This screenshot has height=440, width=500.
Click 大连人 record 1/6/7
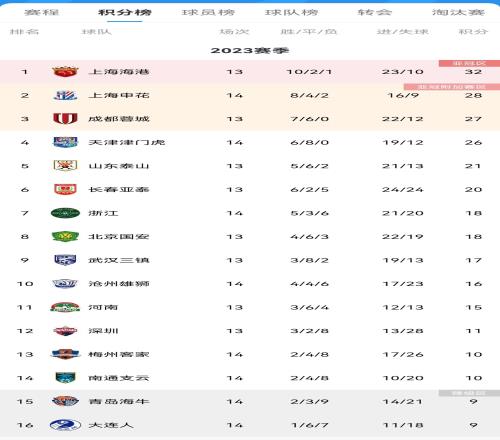pos(309,425)
